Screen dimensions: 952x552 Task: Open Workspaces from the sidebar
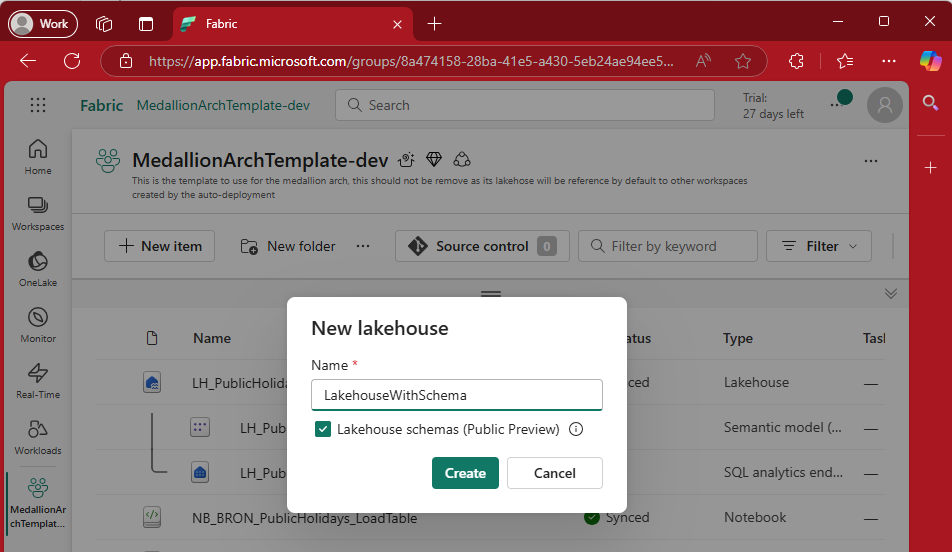(38, 213)
